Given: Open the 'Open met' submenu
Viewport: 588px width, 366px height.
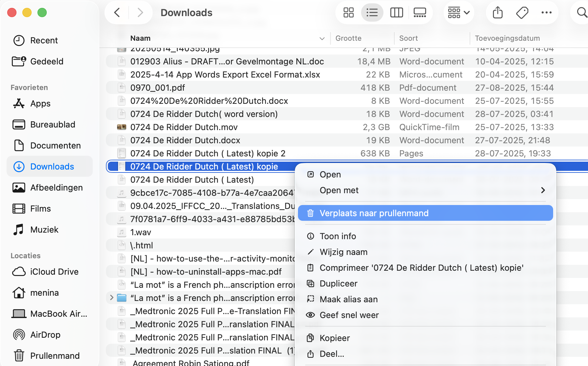Looking at the screenshot, I should tap(339, 190).
